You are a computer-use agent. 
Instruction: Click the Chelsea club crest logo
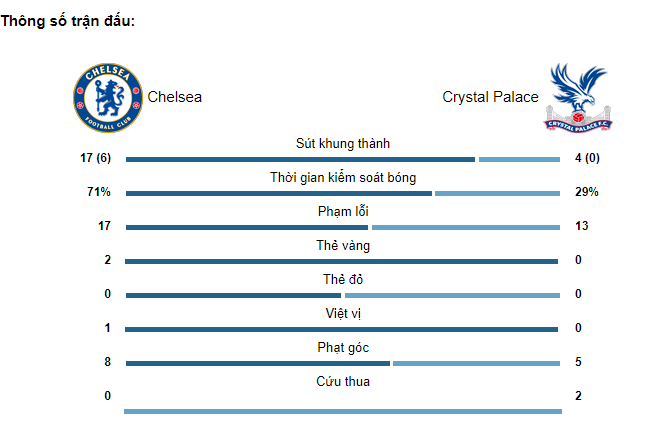[108, 98]
